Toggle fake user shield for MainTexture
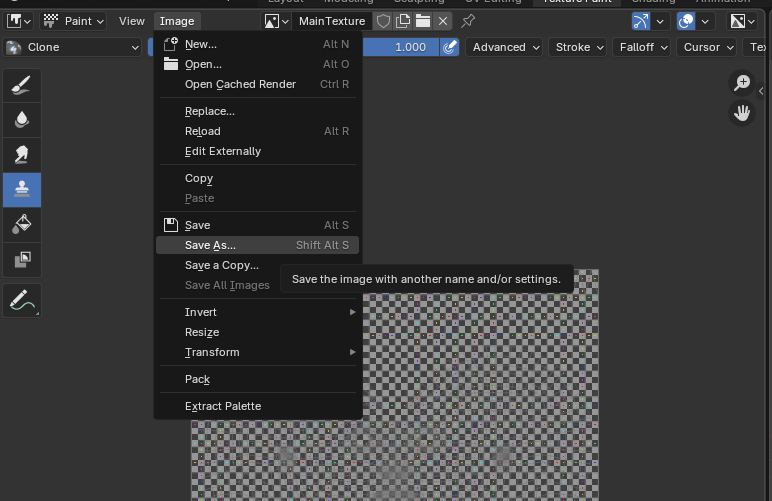Viewport: 772px width, 501px height. point(383,21)
